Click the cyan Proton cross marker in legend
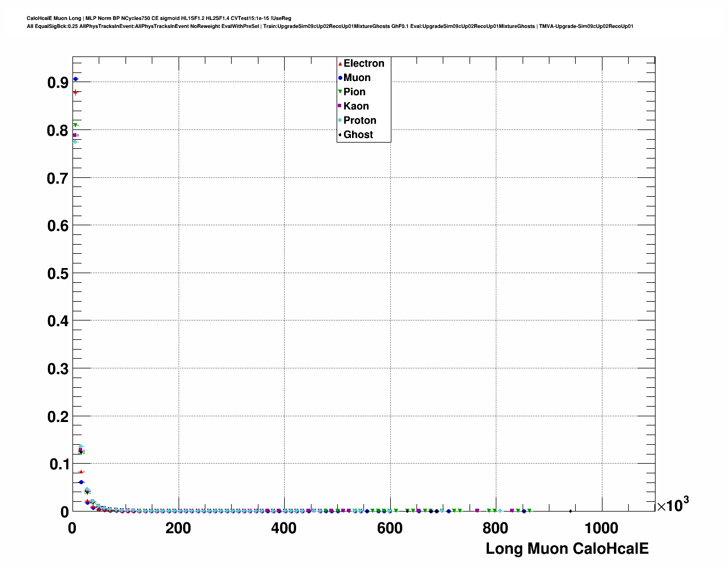728x568 pixels. coord(340,120)
